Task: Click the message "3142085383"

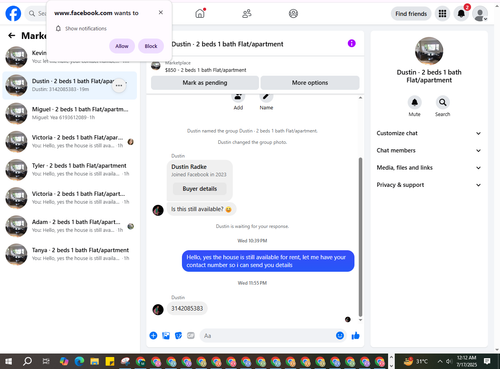Action: coord(187,309)
